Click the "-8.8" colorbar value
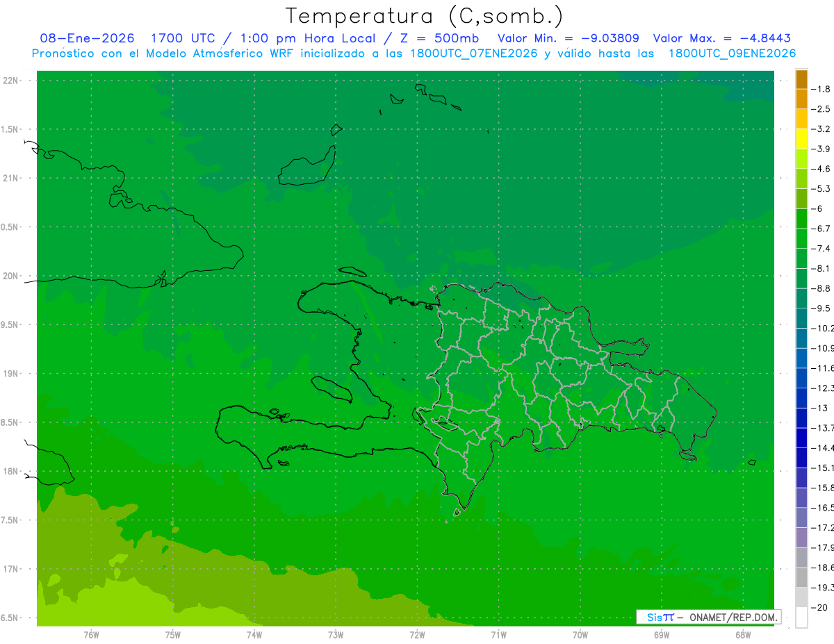 (x=821, y=288)
